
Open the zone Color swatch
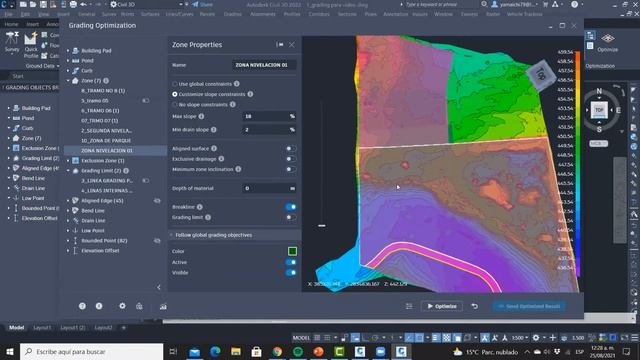tap(292, 251)
